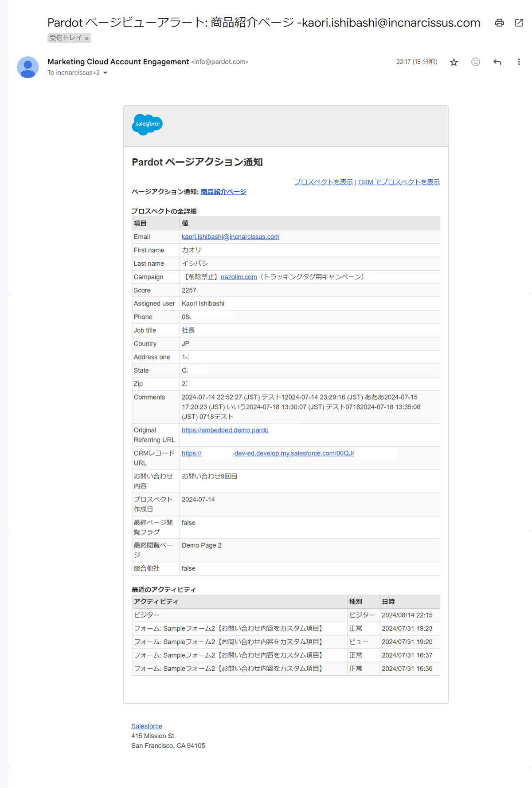
Task: Reply using the arrow icon
Action: 497,62
